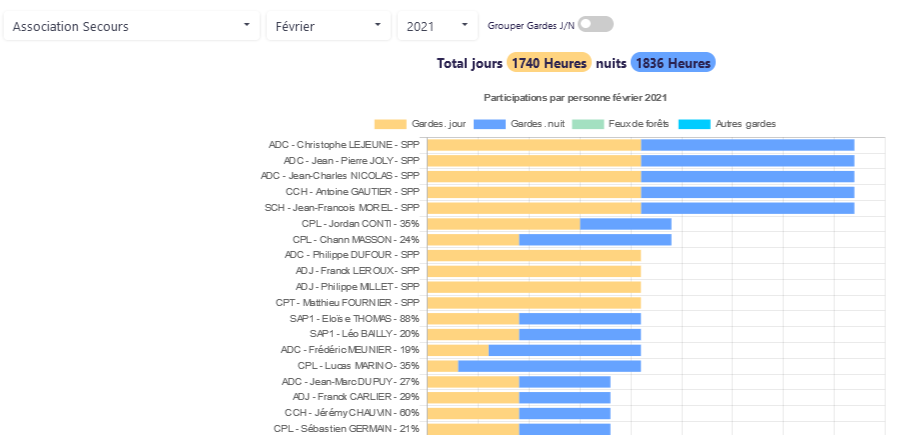Click the chart title Participations par personne
Screen dimensions: 898x435
pyautogui.click(x=575, y=98)
